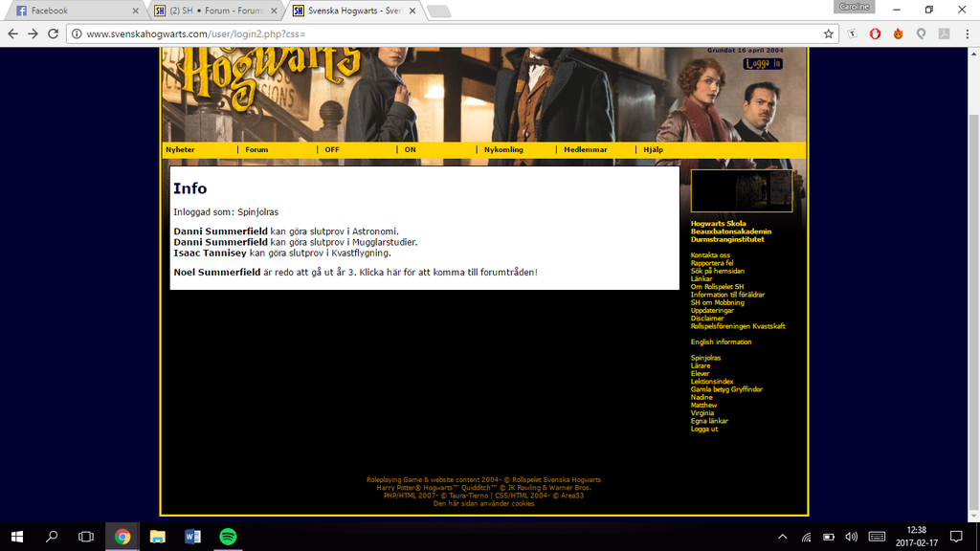This screenshot has height=551, width=980.
Task: Follow the 'här' link to the forum thread
Action: click(x=393, y=273)
